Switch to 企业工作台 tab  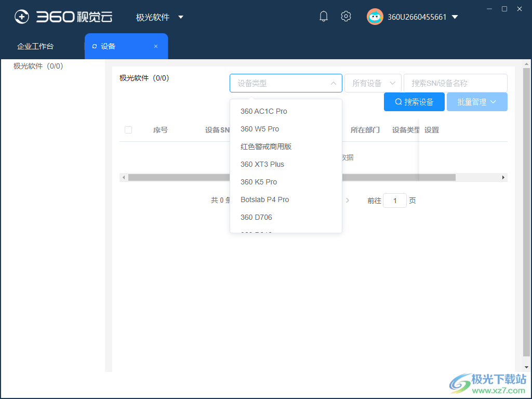[35, 46]
